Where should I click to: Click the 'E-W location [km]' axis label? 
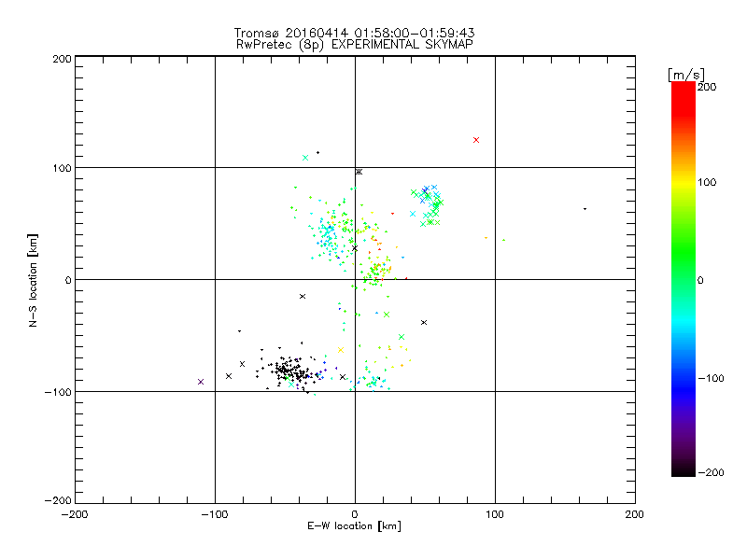(x=354, y=526)
